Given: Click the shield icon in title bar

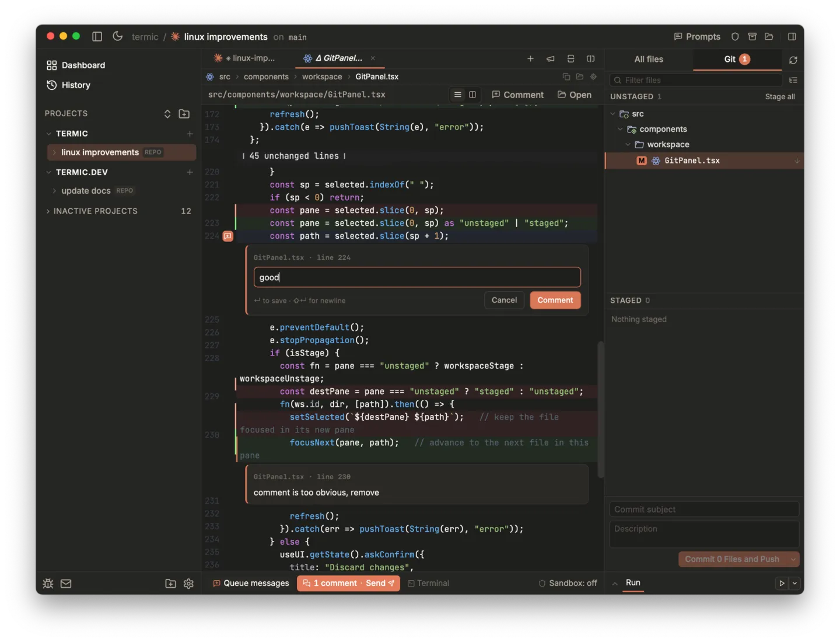Looking at the screenshot, I should 735,36.
